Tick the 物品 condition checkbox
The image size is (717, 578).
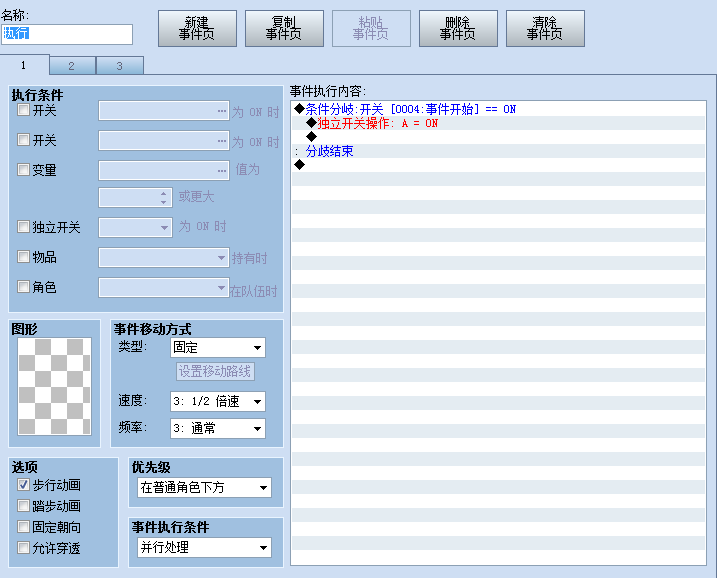(23, 257)
